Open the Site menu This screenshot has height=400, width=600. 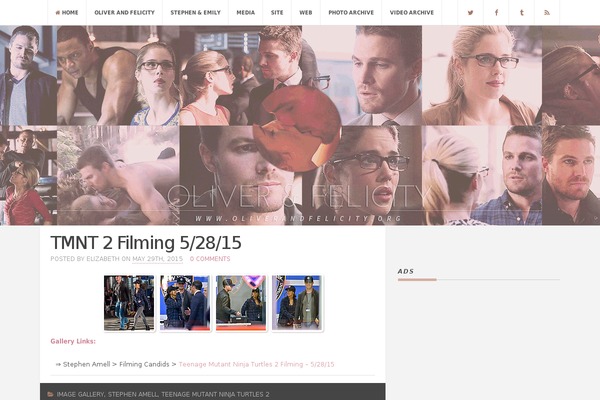pos(277,13)
